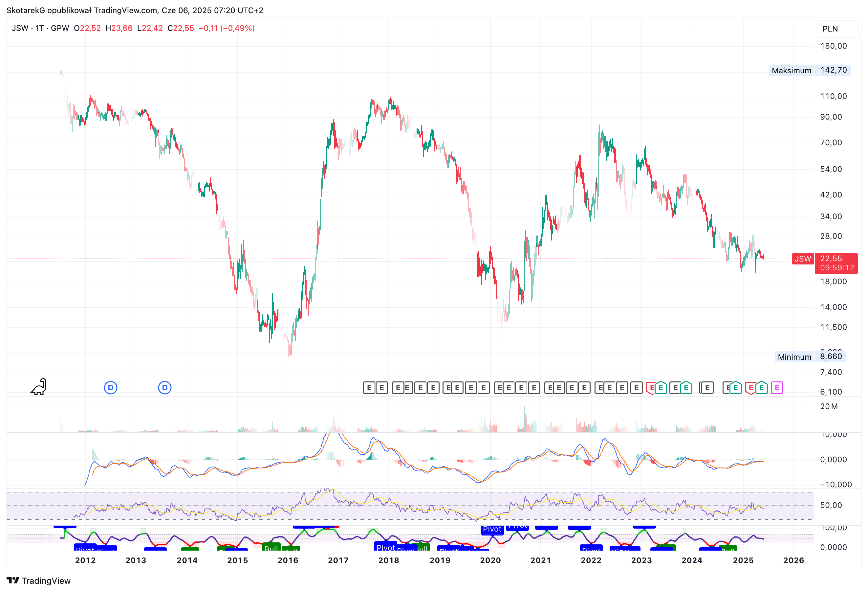868x592 pixels.
Task: Open the dividend D marker between 2013 and 2014
Action: pos(165,388)
